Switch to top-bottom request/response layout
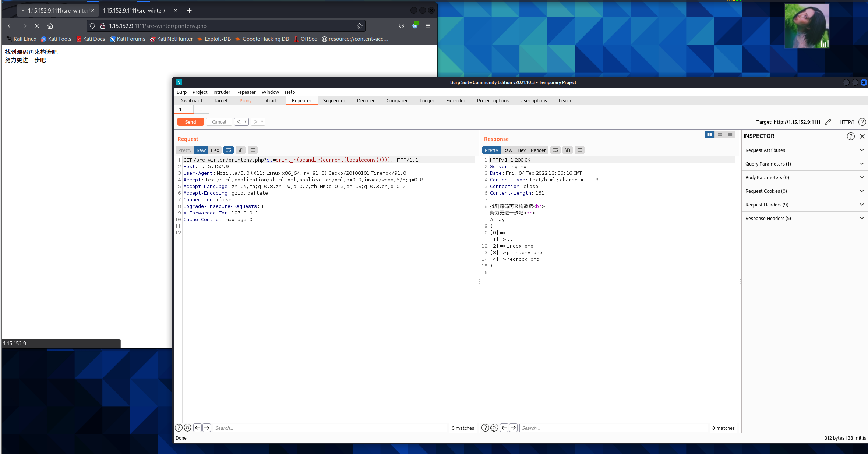The width and height of the screenshot is (868, 454). [x=720, y=135]
